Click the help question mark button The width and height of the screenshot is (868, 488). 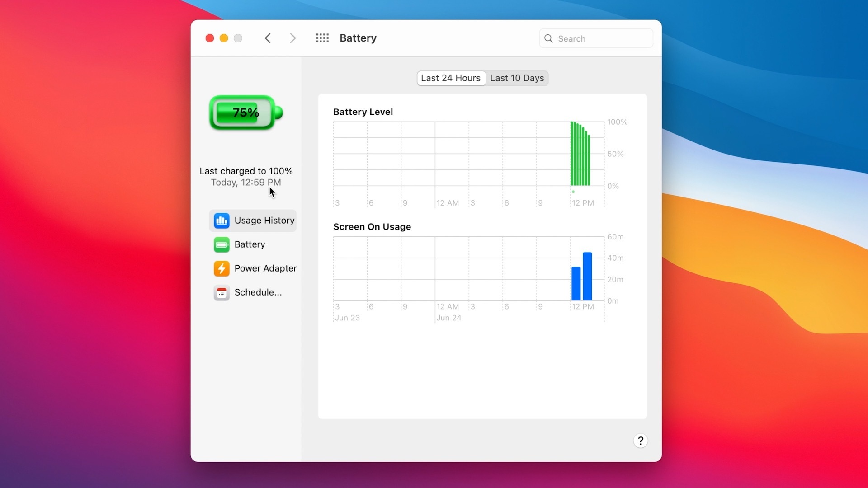(x=640, y=441)
